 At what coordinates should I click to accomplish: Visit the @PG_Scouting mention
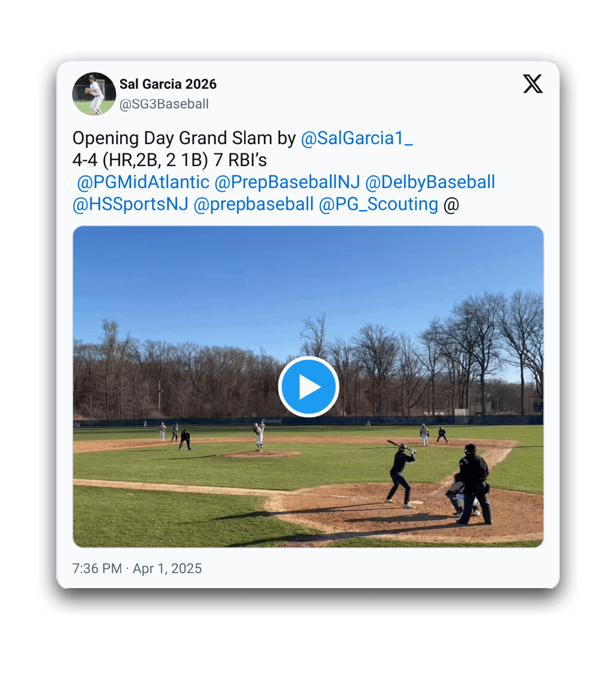point(378,204)
